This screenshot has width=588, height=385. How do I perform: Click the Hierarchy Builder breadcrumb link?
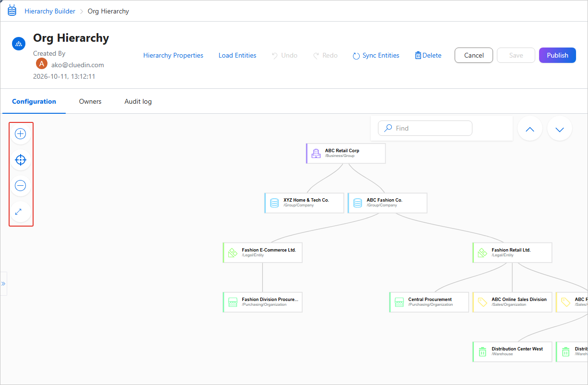[x=50, y=11]
